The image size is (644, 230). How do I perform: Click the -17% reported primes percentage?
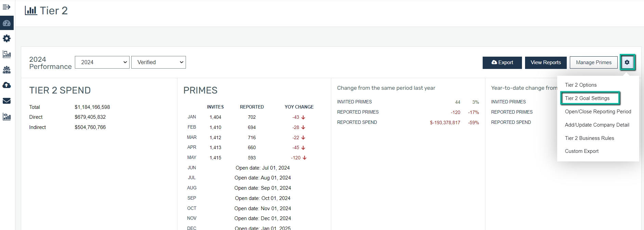(x=473, y=112)
